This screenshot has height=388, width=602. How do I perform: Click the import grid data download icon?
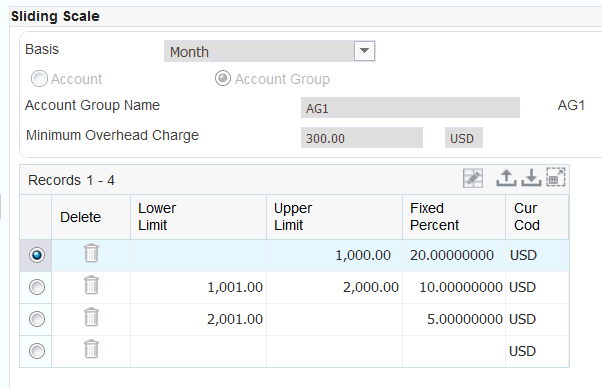coord(531,178)
